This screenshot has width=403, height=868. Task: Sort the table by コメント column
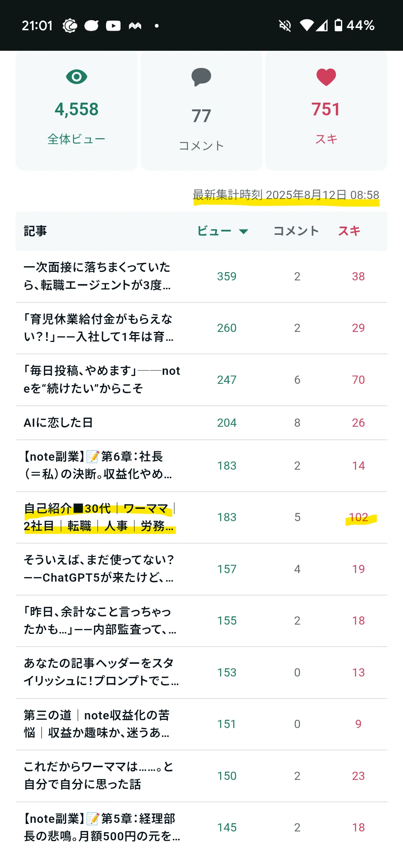click(x=296, y=231)
